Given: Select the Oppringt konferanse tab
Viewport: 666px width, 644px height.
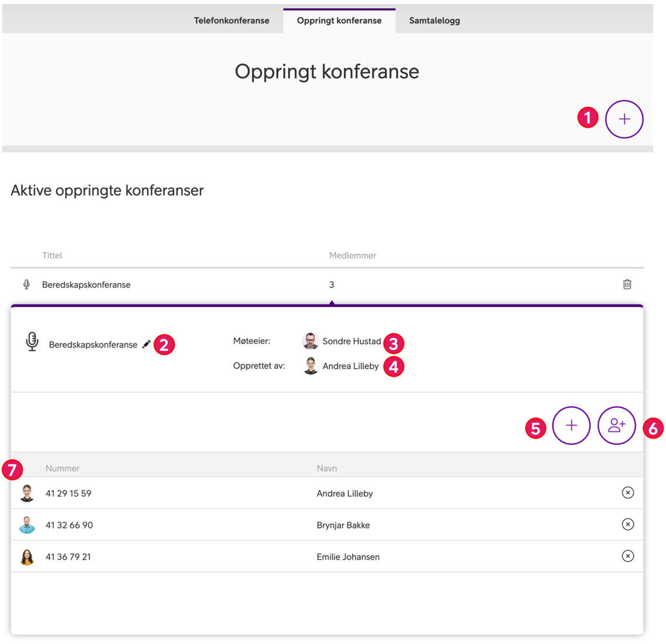Looking at the screenshot, I should (339, 21).
